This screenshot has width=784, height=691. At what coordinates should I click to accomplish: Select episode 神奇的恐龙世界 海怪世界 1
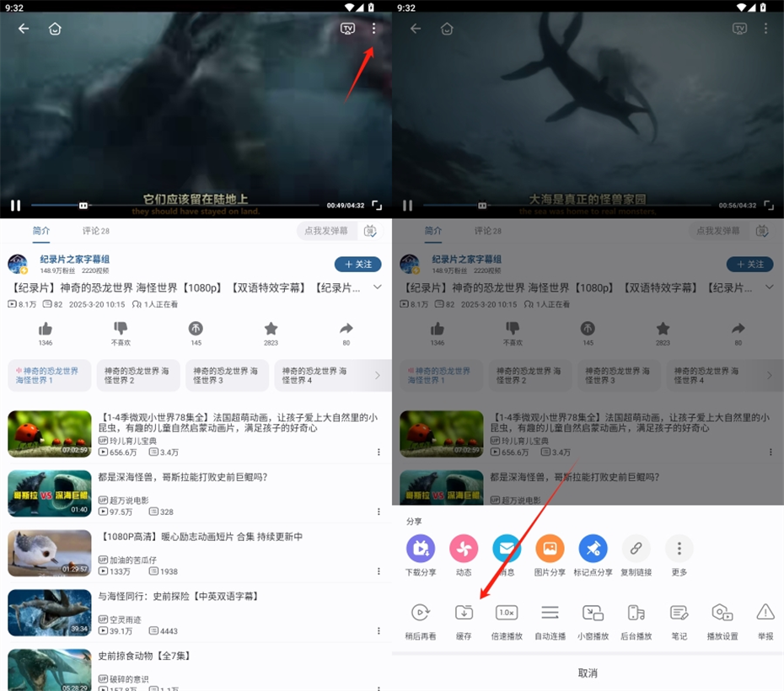pyautogui.click(x=50, y=375)
